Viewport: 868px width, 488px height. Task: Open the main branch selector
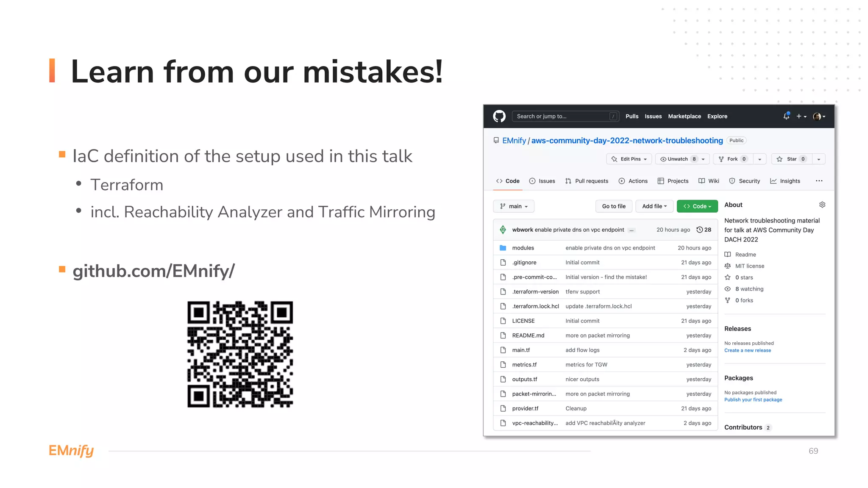(514, 206)
